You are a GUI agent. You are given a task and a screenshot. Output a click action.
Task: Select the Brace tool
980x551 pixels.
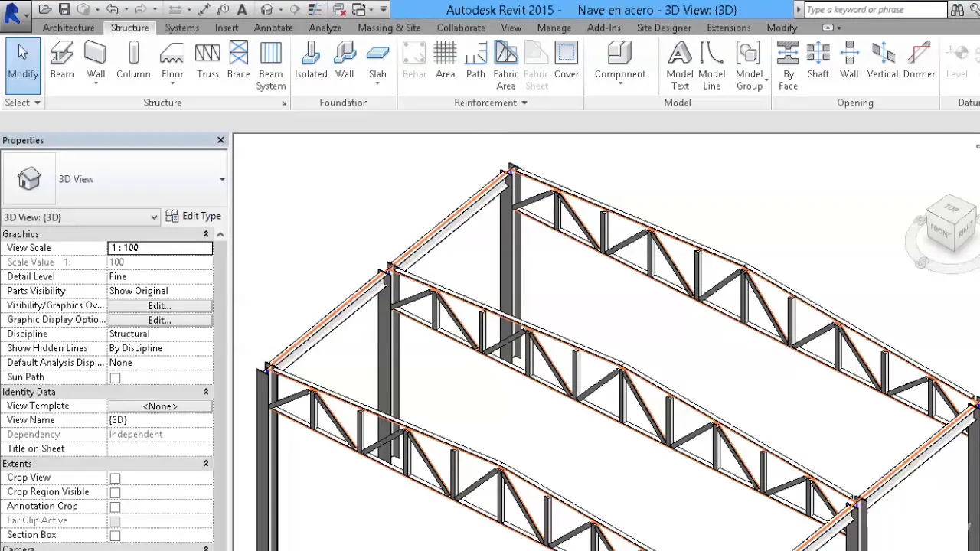(238, 60)
